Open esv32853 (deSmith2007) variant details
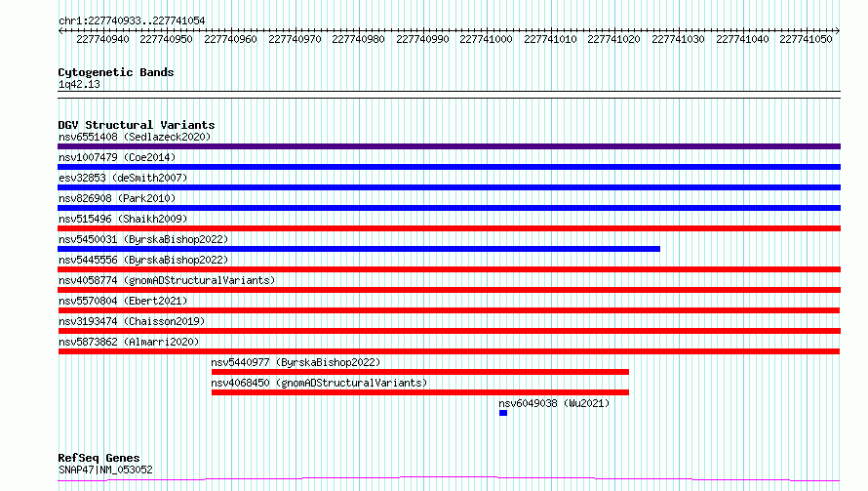The height and width of the screenshot is (491, 868). pyautogui.click(x=123, y=178)
